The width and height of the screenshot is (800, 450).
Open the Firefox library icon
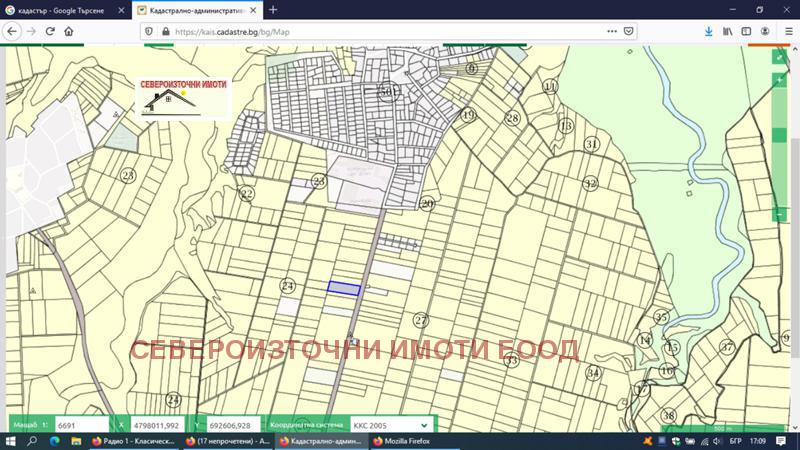click(728, 31)
